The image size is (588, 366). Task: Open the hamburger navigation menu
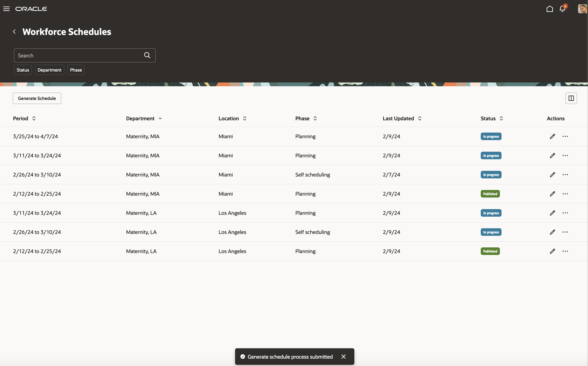(7, 9)
